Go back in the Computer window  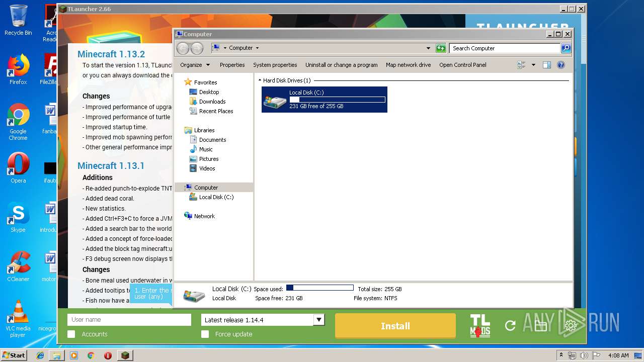coord(183,48)
